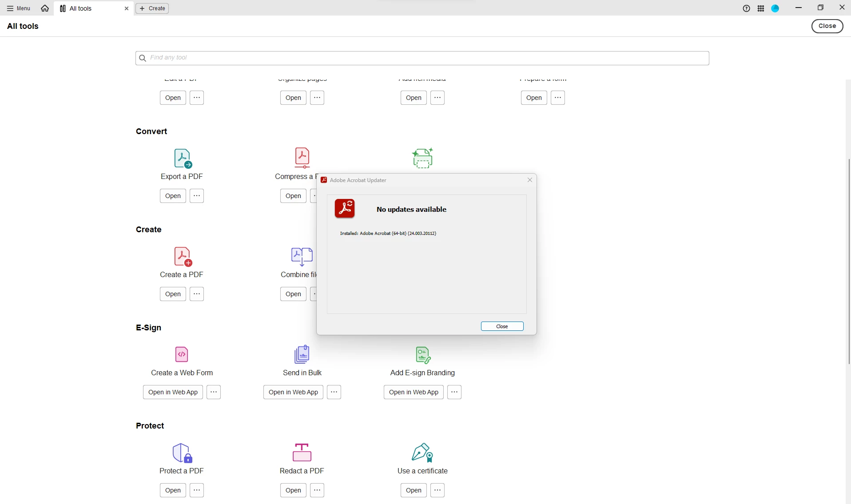This screenshot has height=504, width=851.
Task: Show more options for Protect a PDF
Action: (197, 490)
